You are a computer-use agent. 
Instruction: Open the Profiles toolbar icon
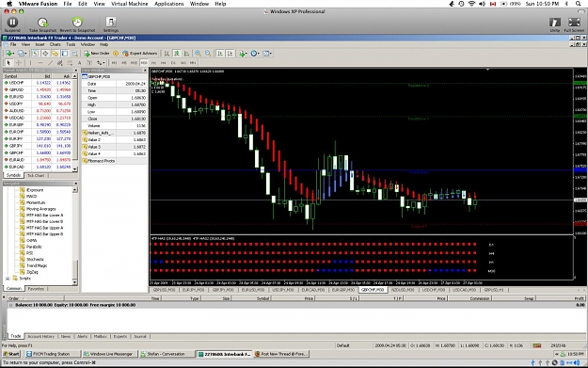coord(22,54)
